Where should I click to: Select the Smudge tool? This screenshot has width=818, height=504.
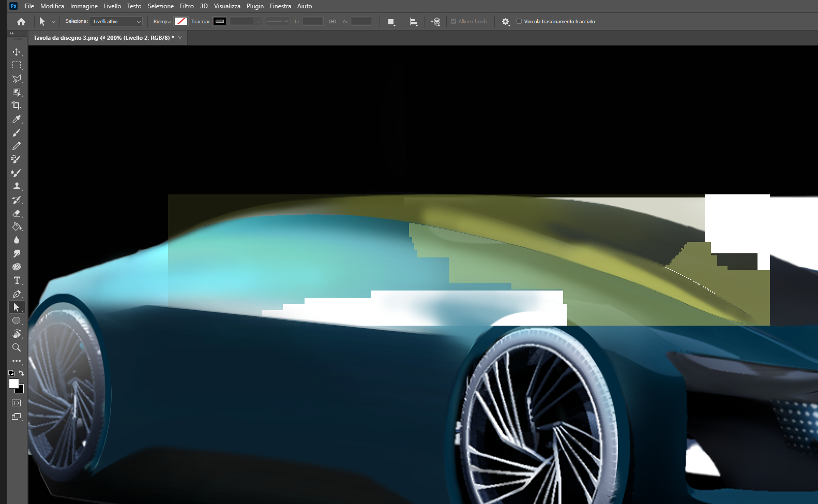(x=17, y=253)
